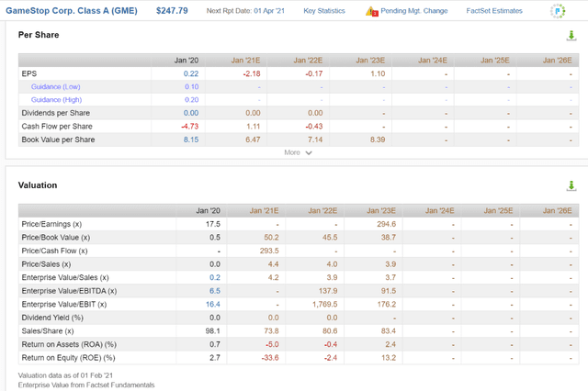Click Guidance low value 0.10
Image resolution: width=588 pixels, height=391 pixels.
coord(192,87)
